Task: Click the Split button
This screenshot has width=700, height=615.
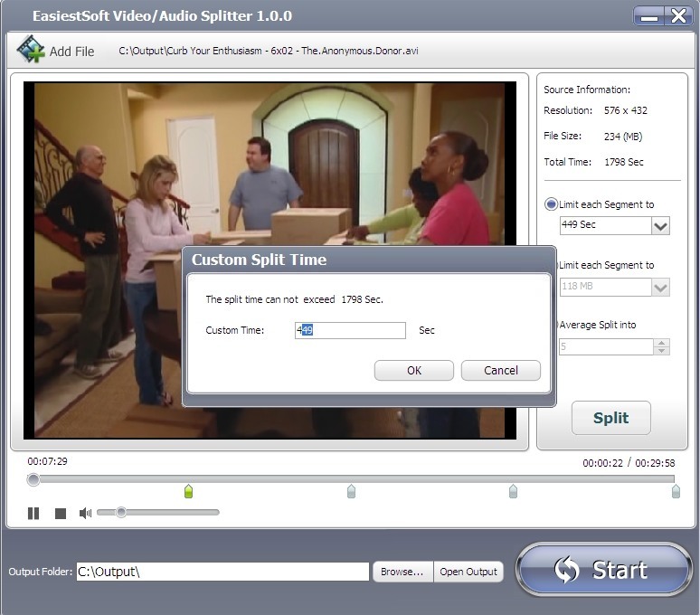Action: pyautogui.click(x=610, y=418)
